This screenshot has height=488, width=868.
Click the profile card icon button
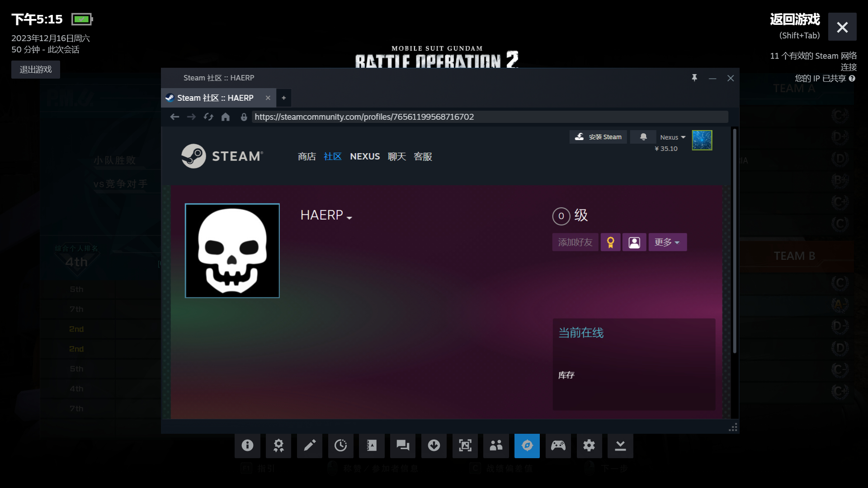click(634, 242)
